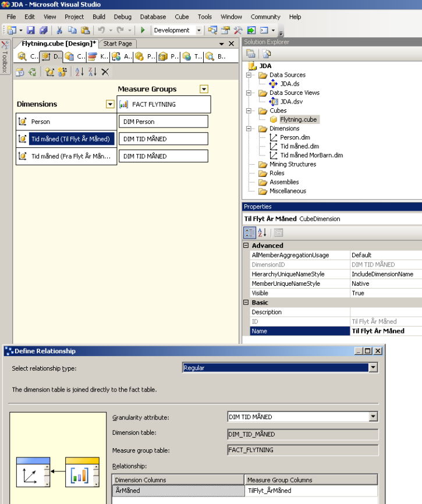This screenshot has width=422, height=504.
Task: Click Add Cube Dimension icon
Action: 49,72
